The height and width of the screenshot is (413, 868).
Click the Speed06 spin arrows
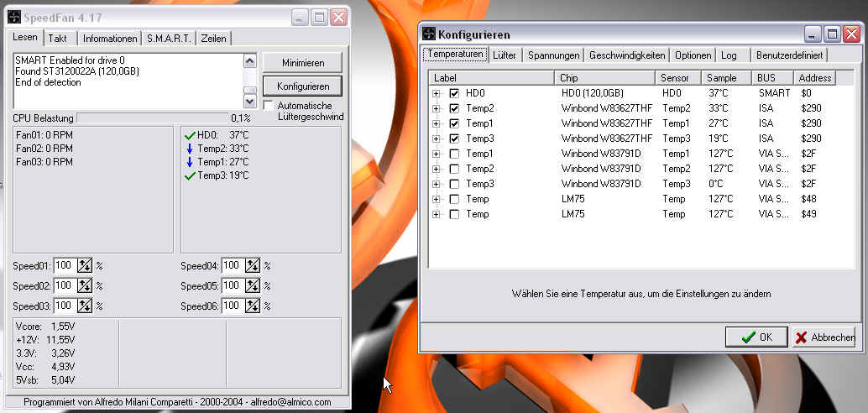253,306
